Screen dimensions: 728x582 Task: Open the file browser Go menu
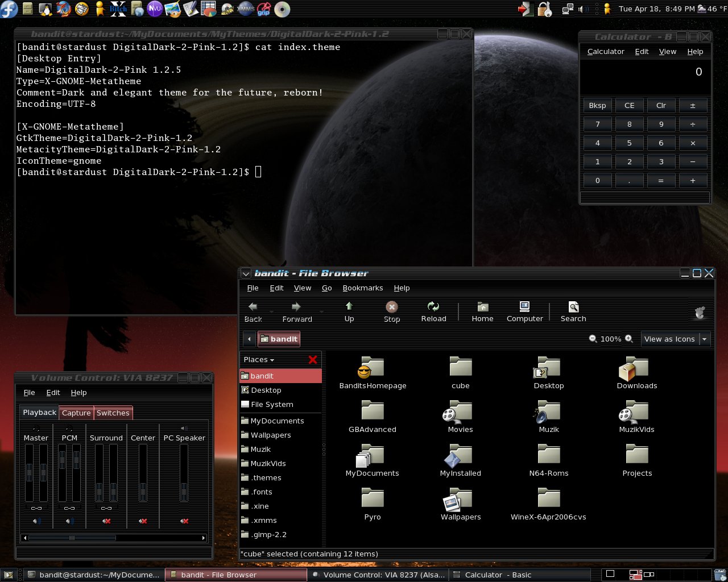tap(327, 288)
